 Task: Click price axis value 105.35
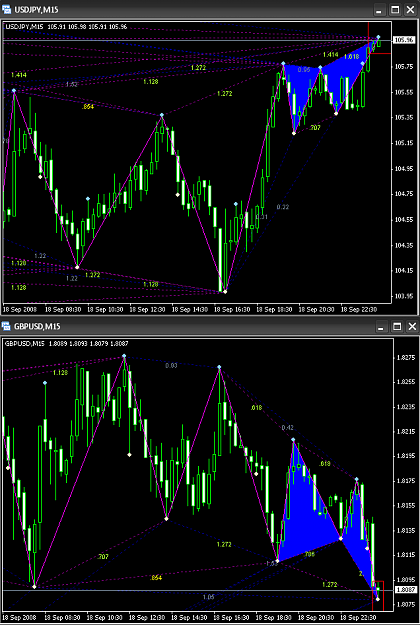click(x=404, y=118)
